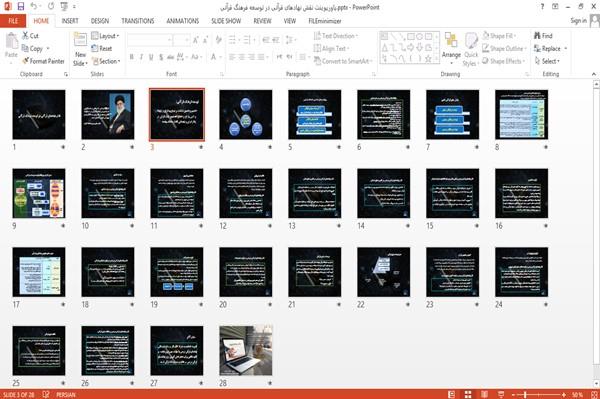Select slide 2 thumbnail with portrait

(108, 114)
